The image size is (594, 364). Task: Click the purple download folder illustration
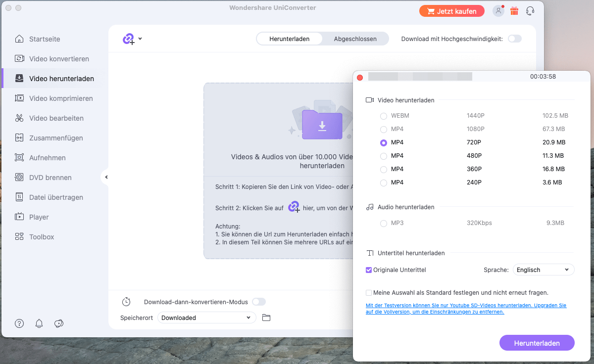click(x=322, y=125)
